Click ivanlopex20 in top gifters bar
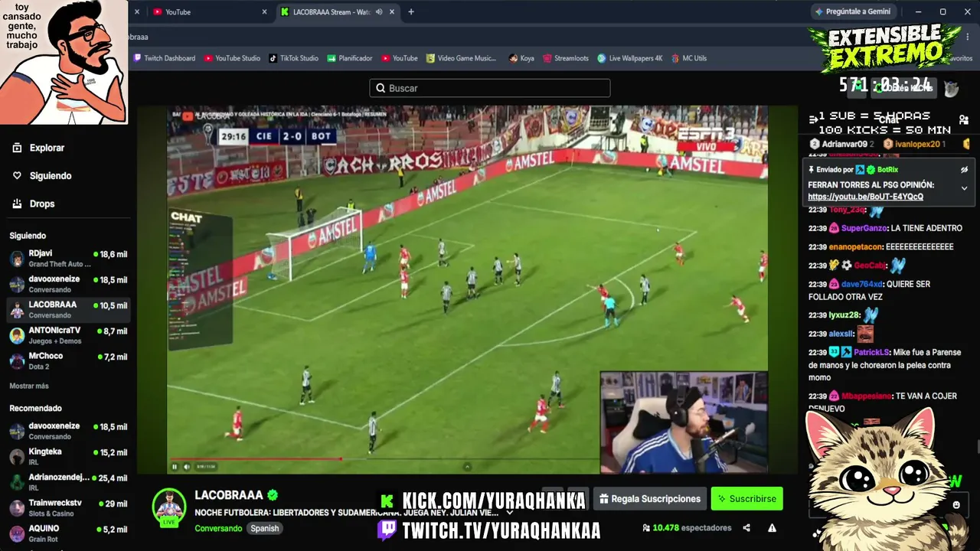The image size is (980, 551). pyautogui.click(x=917, y=144)
